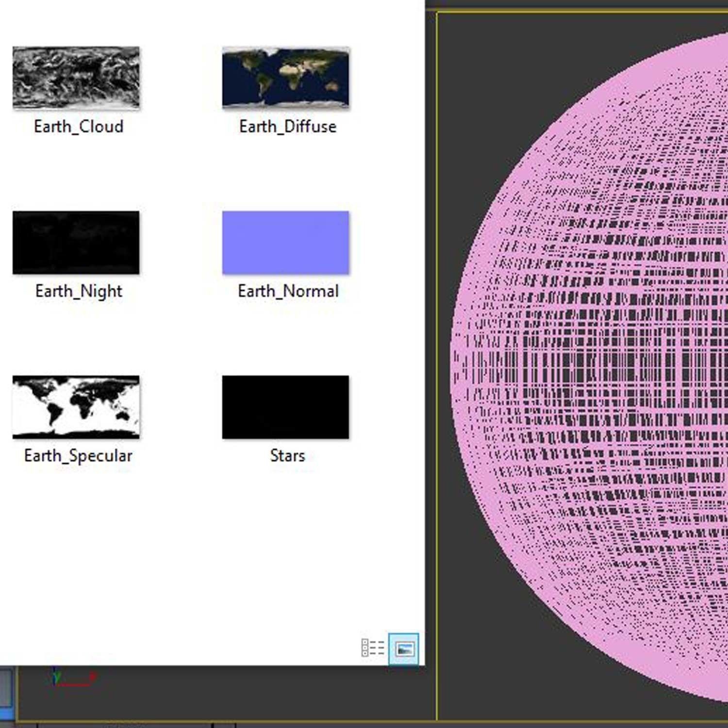Click the Stars filename label

click(287, 455)
